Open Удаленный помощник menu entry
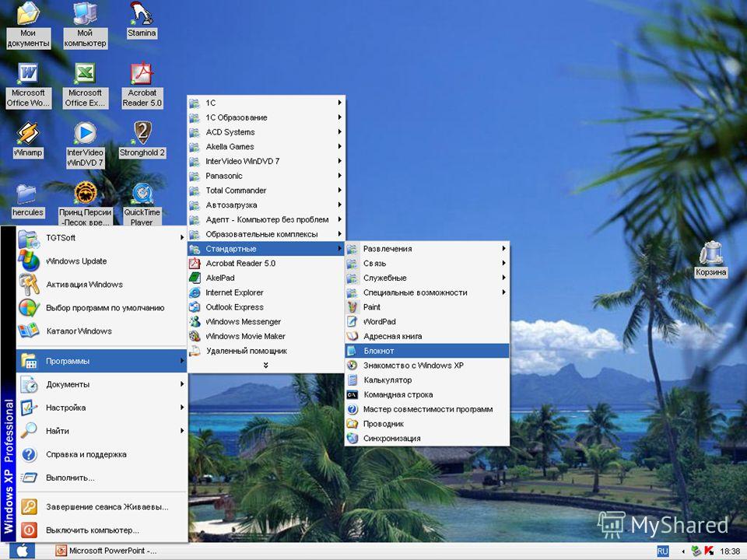Image resolution: width=747 pixels, height=560 pixels. click(266, 351)
